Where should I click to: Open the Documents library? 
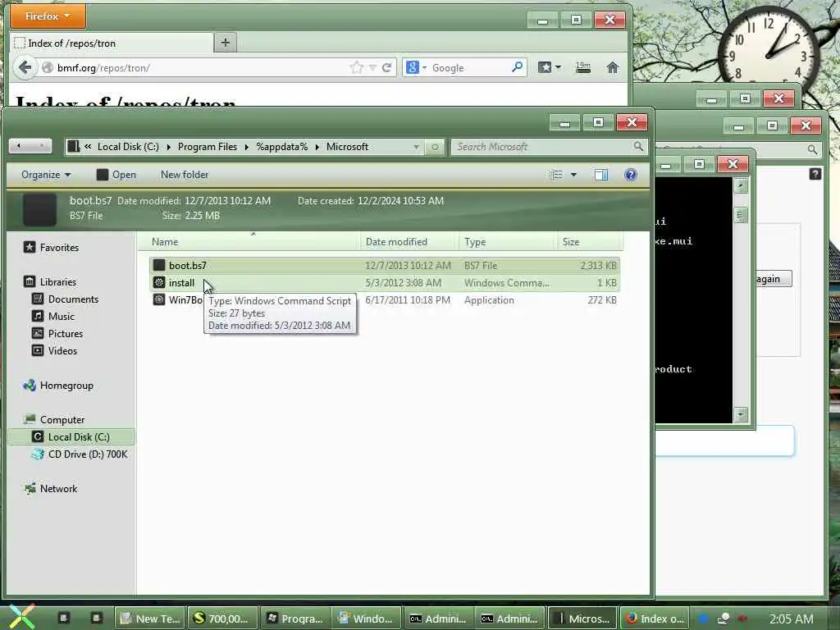coord(73,299)
